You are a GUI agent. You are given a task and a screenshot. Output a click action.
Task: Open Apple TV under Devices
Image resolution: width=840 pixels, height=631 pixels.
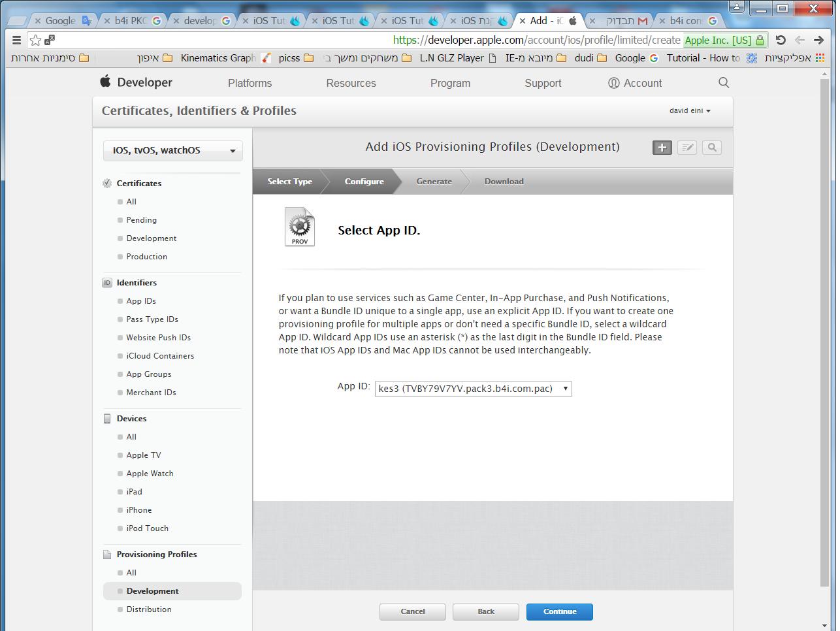click(x=144, y=455)
